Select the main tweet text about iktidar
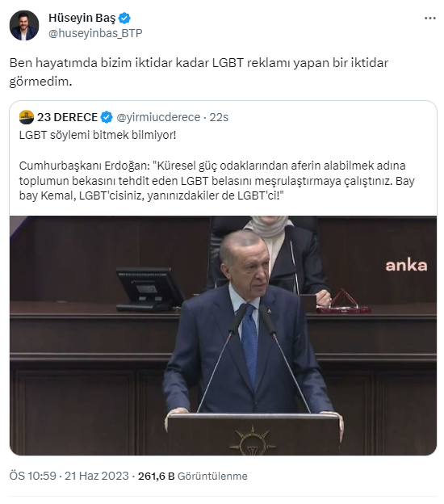The image size is (444, 504). (199, 72)
